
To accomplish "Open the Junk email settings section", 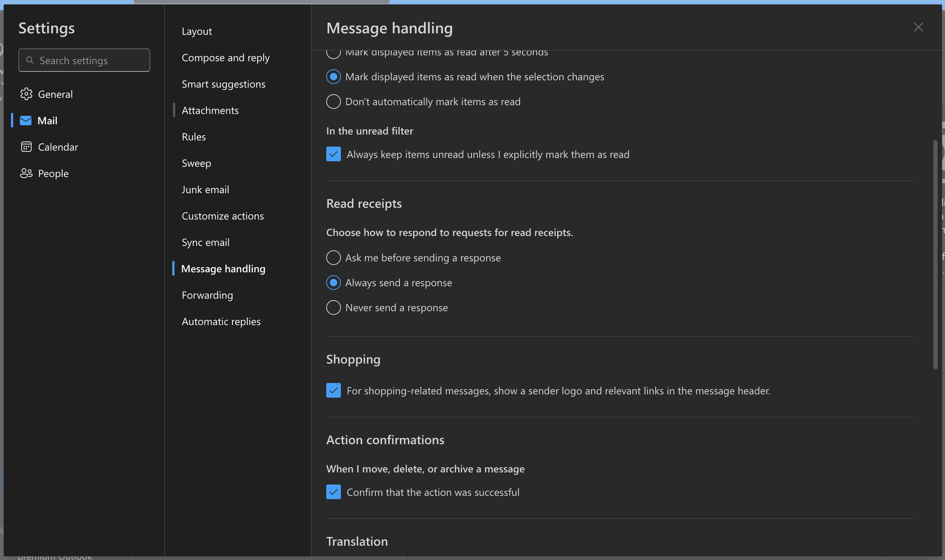I will (205, 189).
